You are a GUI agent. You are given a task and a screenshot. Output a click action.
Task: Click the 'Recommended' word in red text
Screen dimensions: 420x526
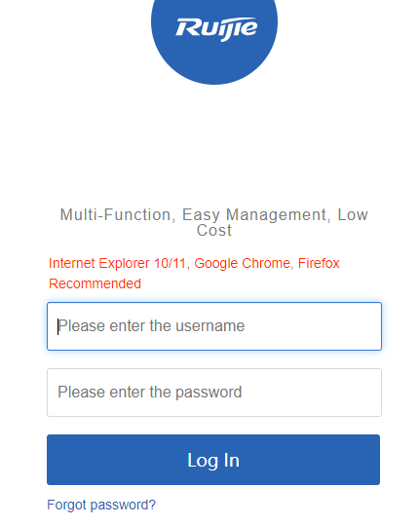[95, 283]
